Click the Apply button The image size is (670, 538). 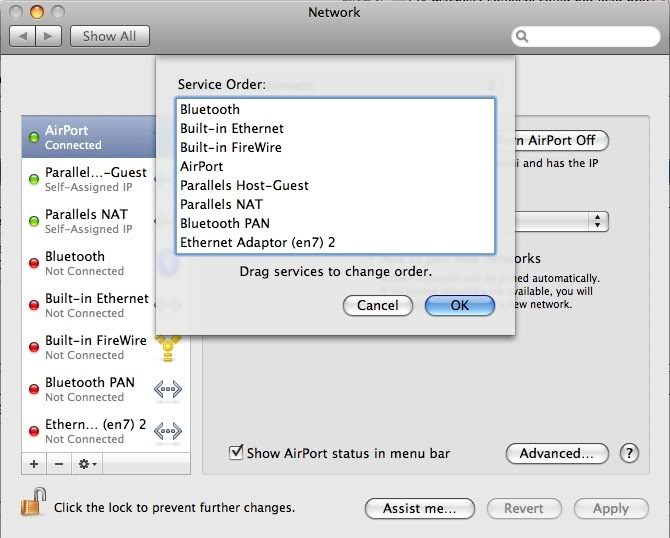pyautogui.click(x=611, y=509)
